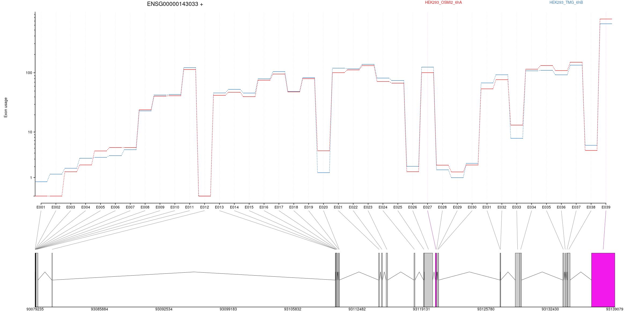The height and width of the screenshot is (322, 644).
Task: Click exon label E038
Action: [591, 207]
